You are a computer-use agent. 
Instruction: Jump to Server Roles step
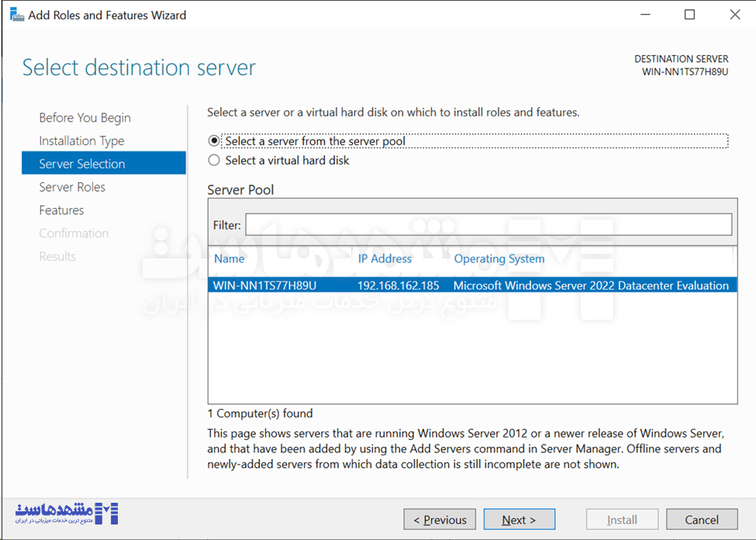[72, 187]
